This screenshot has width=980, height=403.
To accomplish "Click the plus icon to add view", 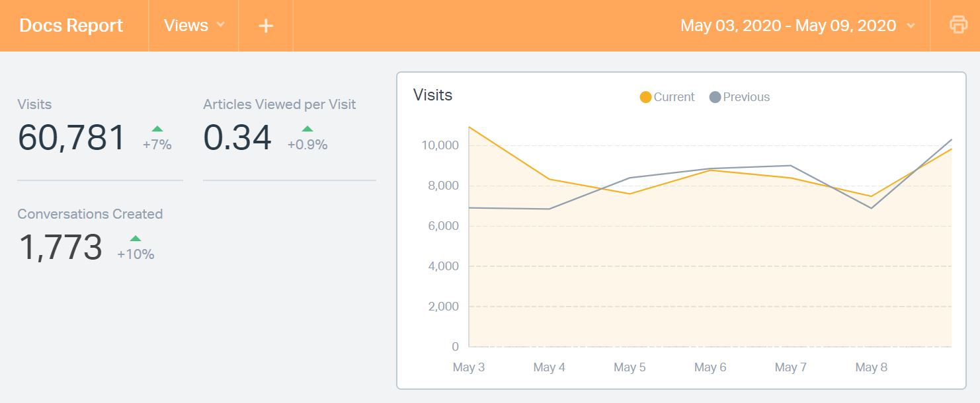I will pos(266,26).
